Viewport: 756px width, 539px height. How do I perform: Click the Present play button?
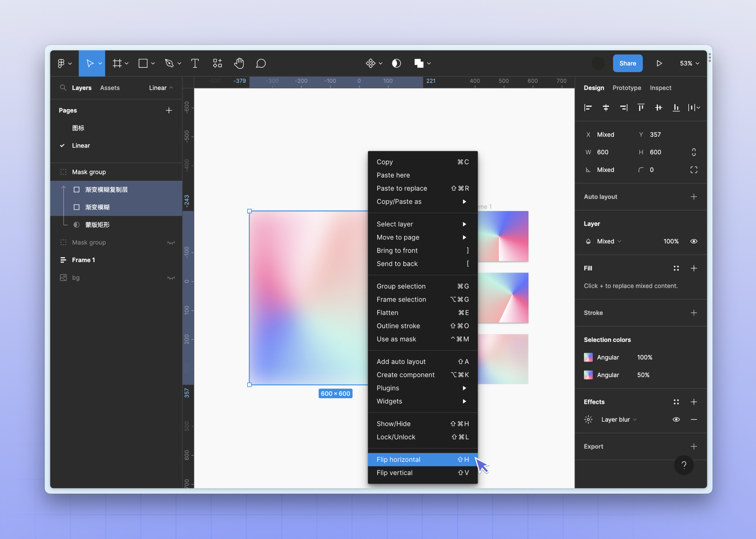click(659, 63)
